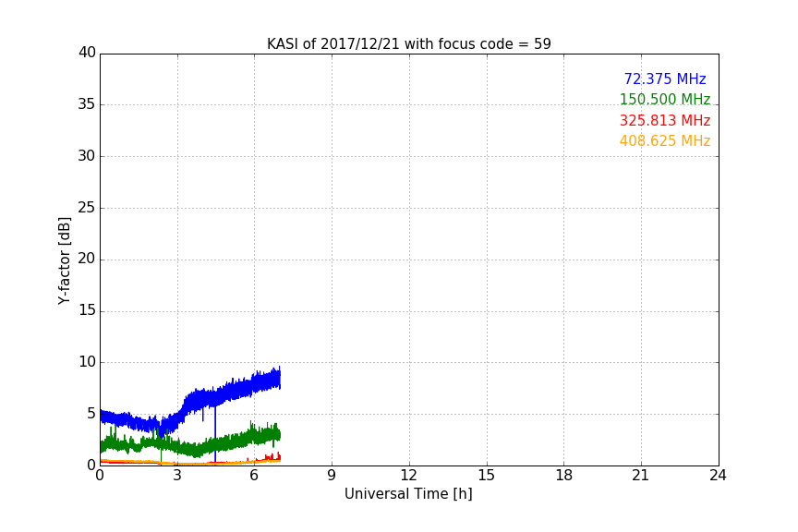Screen dimensions: 798x532
Task: Select the green 150.500 MHz legend label
Action: (665, 100)
